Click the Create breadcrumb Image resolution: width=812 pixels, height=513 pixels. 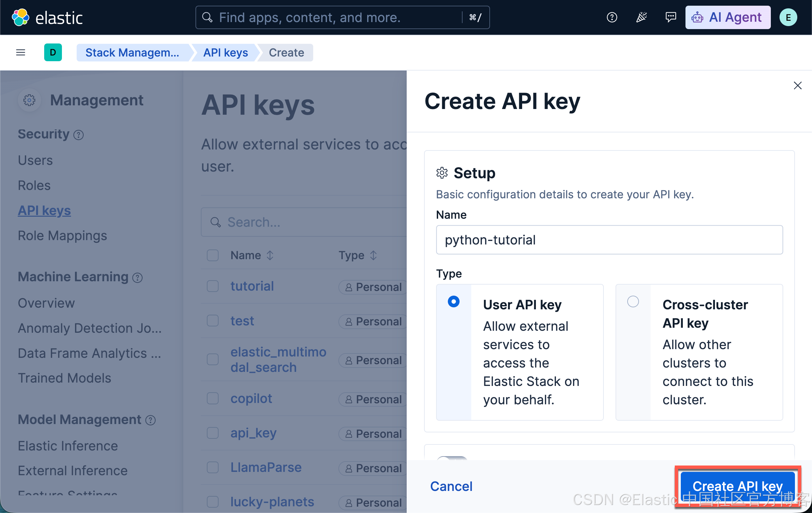[x=286, y=53]
